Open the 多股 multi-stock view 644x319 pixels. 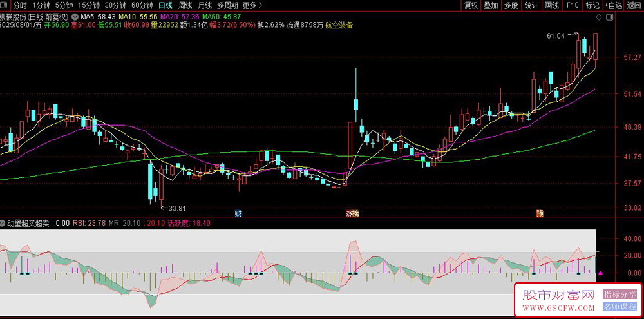511,5
